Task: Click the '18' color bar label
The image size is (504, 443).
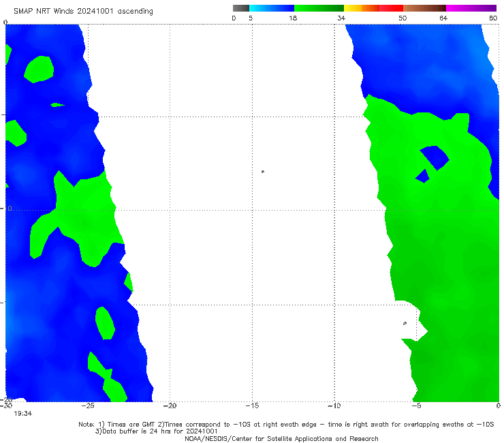Action: 293,18
